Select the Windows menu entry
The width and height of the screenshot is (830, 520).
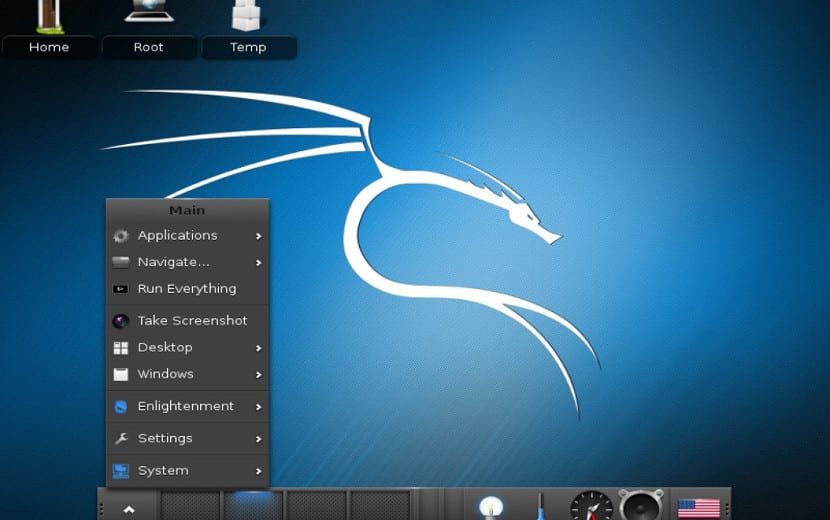pos(188,374)
